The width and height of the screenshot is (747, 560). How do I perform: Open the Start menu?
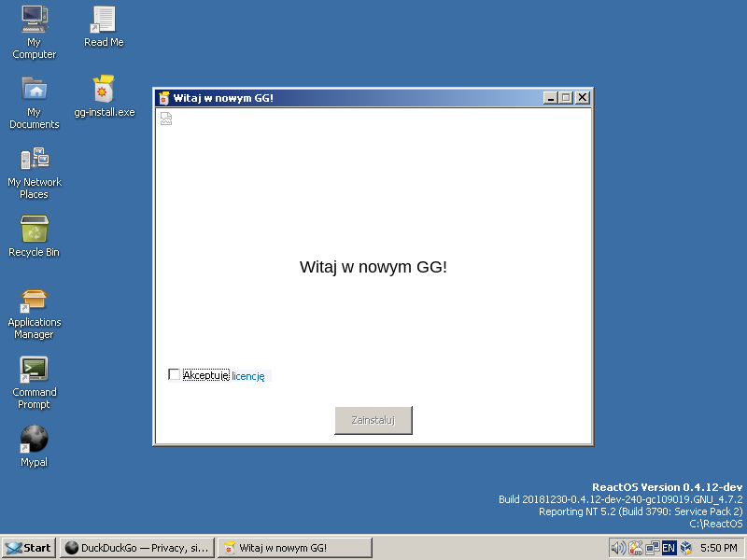click(x=29, y=548)
